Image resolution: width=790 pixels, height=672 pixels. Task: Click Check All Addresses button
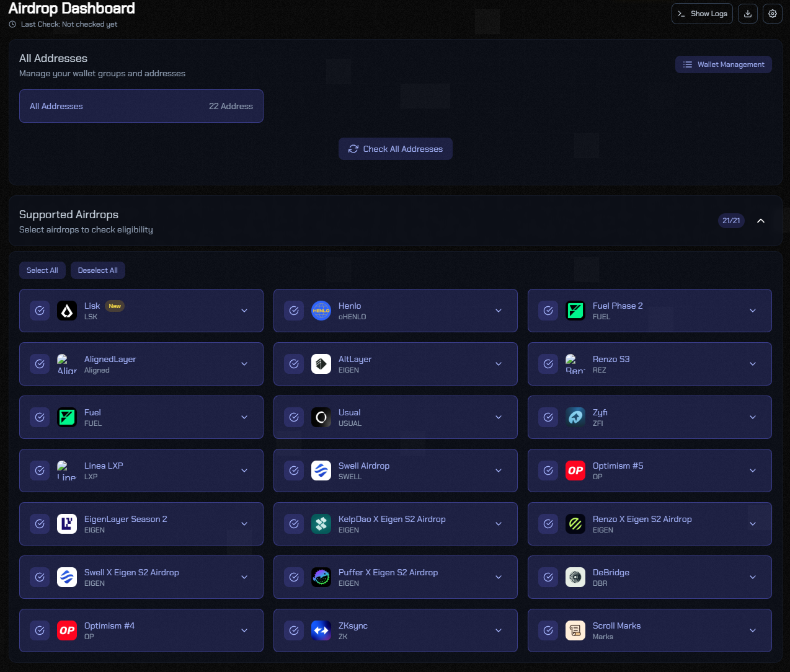pyautogui.click(x=396, y=149)
